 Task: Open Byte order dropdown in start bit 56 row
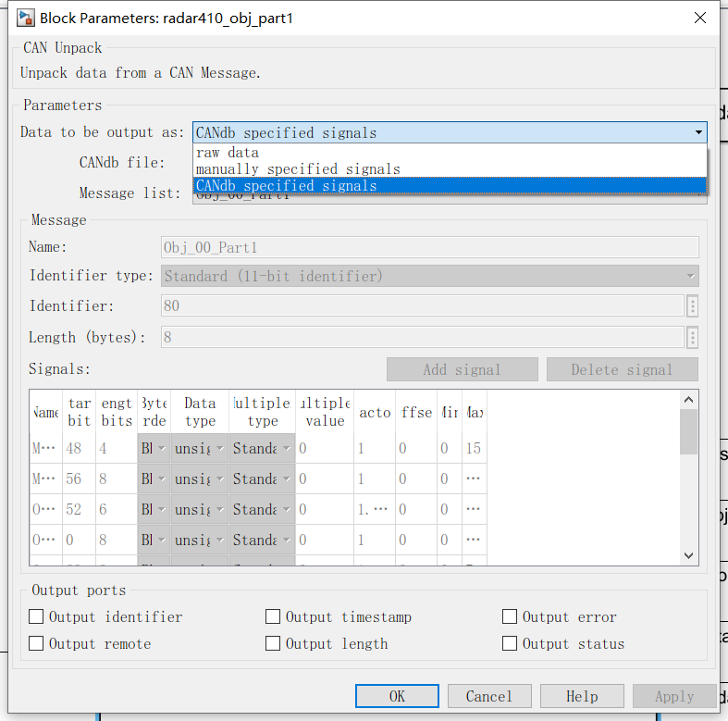[x=154, y=479]
